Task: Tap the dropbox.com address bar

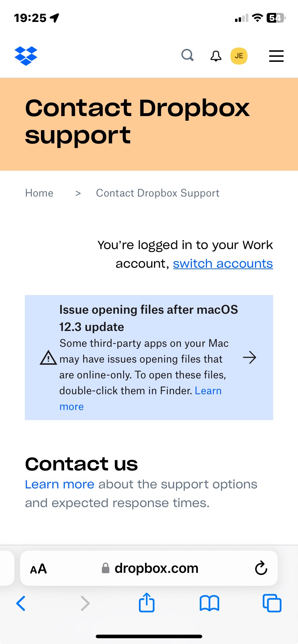Action: (x=156, y=568)
